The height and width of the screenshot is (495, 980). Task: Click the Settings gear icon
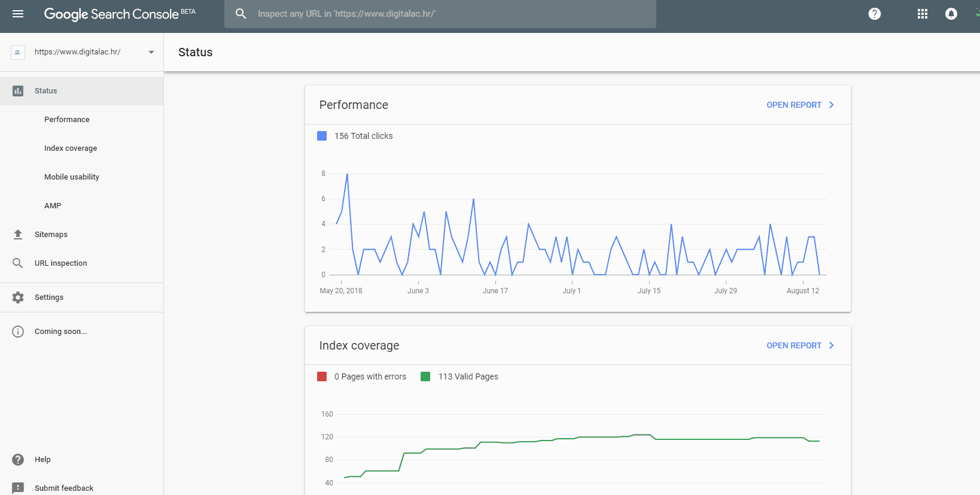[x=18, y=297]
